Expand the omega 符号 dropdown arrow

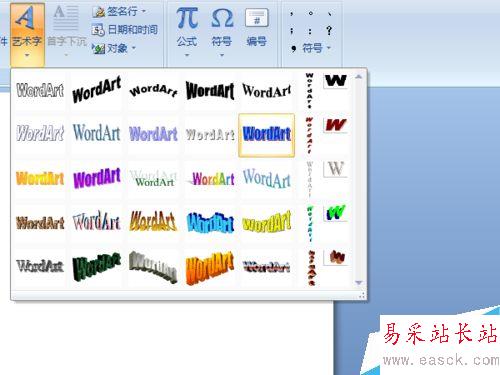point(222,55)
